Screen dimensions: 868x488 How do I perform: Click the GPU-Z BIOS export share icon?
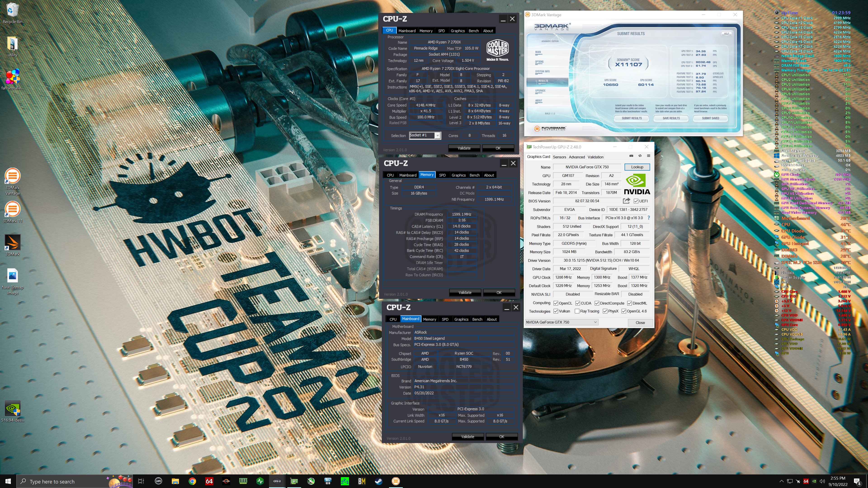pyautogui.click(x=626, y=201)
